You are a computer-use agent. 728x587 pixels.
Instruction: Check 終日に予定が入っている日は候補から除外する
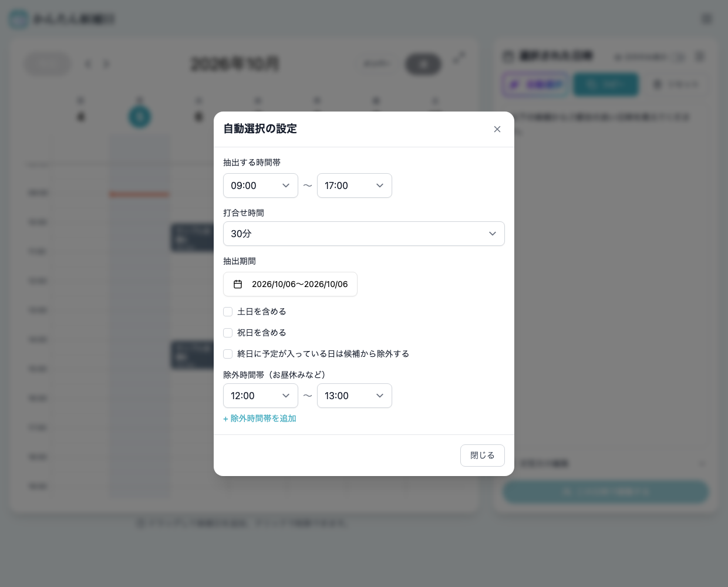(228, 354)
